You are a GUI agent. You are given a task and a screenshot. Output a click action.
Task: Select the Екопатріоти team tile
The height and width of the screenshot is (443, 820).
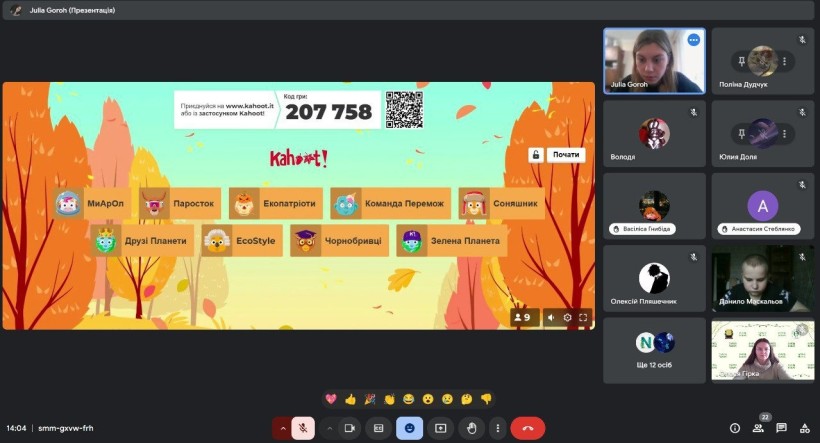click(276, 203)
